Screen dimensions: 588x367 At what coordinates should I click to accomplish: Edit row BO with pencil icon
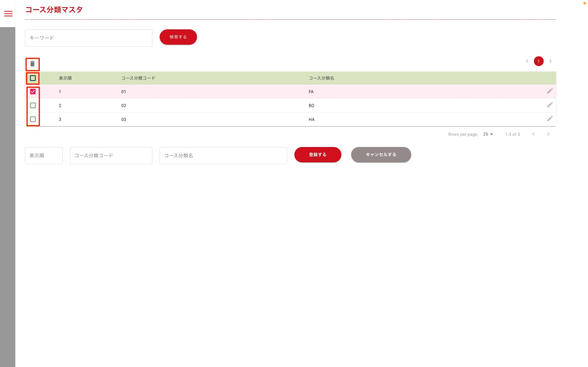[550, 105]
